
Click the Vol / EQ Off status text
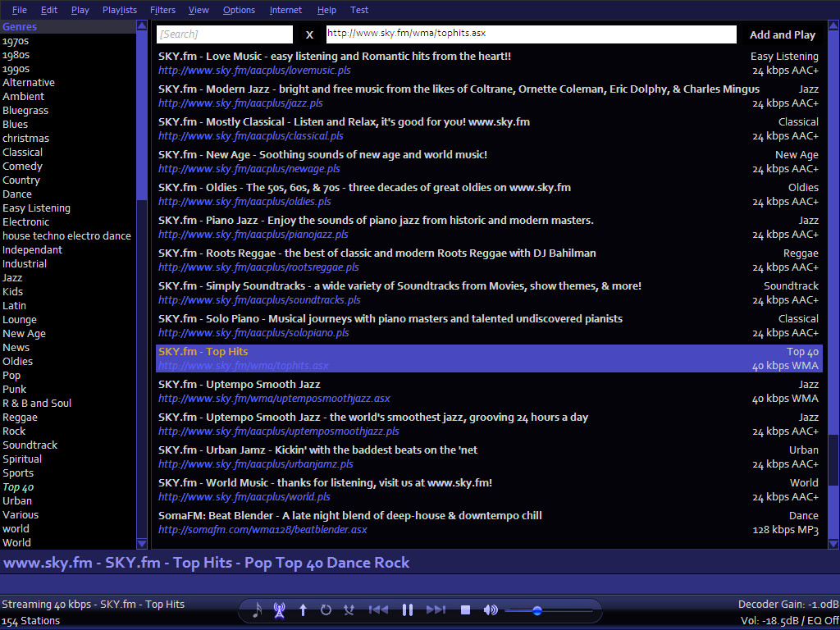[790, 621]
